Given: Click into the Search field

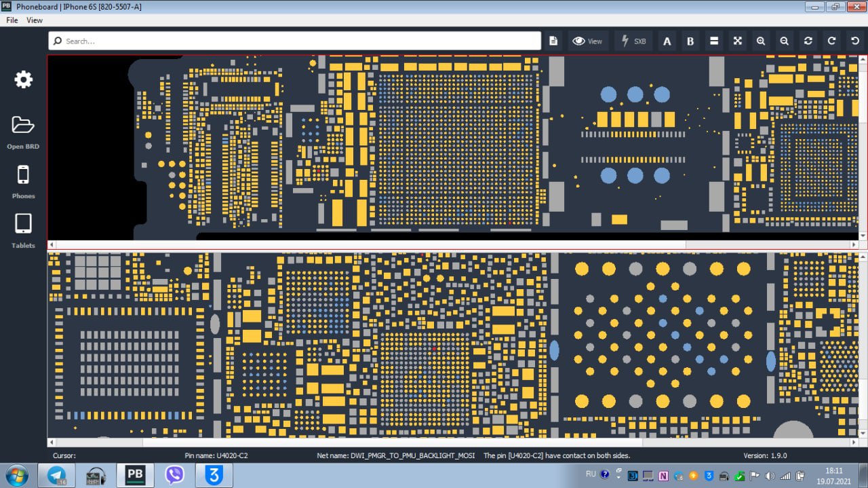Looking at the screenshot, I should point(295,41).
